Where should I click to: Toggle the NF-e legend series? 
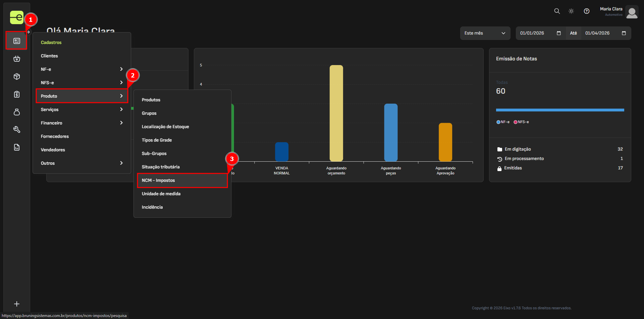pyautogui.click(x=503, y=122)
